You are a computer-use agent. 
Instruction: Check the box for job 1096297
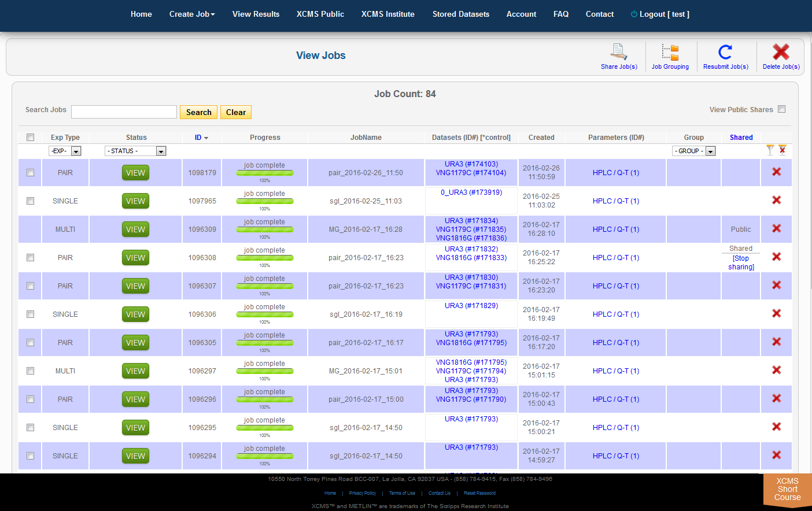pos(30,371)
